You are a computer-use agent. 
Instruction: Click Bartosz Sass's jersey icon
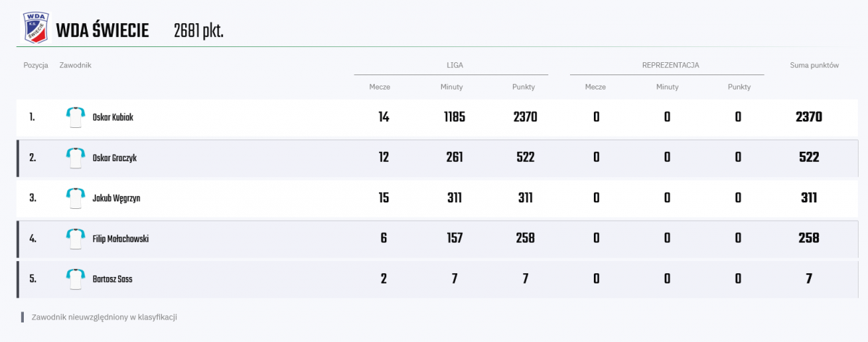click(75, 279)
